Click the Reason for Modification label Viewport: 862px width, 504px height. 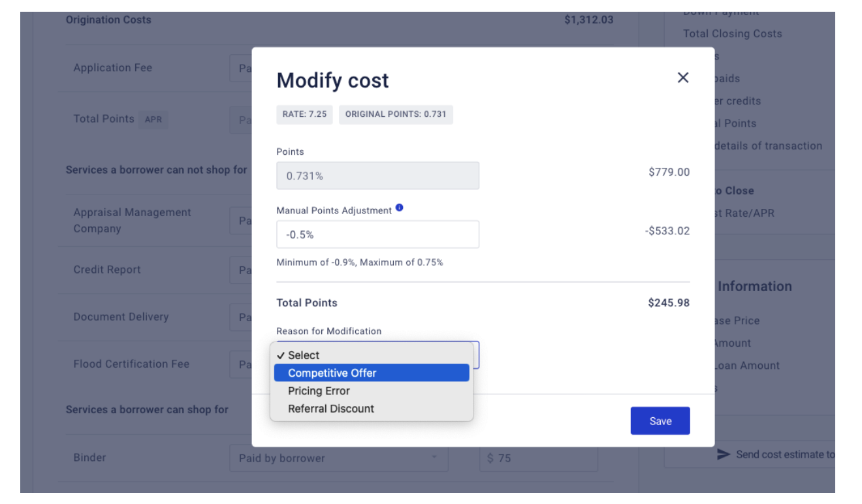pyautogui.click(x=329, y=331)
